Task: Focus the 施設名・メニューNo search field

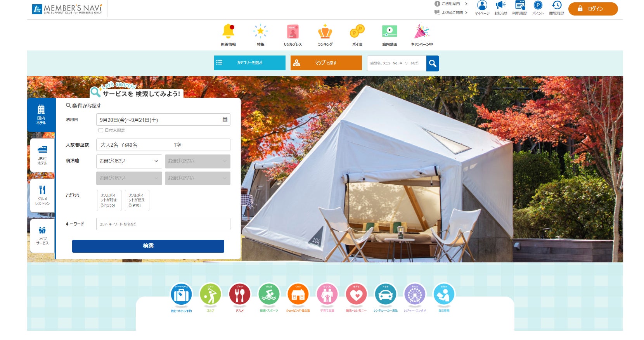Action: 396,63
